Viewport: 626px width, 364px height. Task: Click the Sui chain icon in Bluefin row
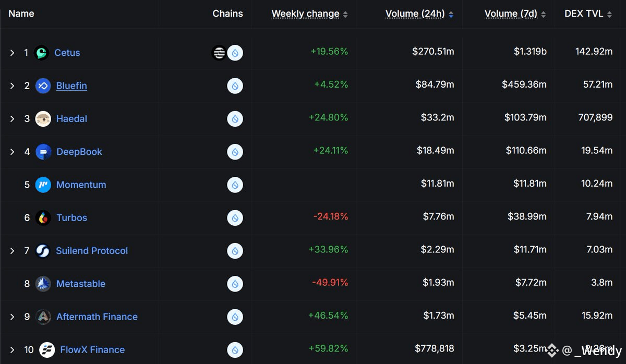(235, 86)
